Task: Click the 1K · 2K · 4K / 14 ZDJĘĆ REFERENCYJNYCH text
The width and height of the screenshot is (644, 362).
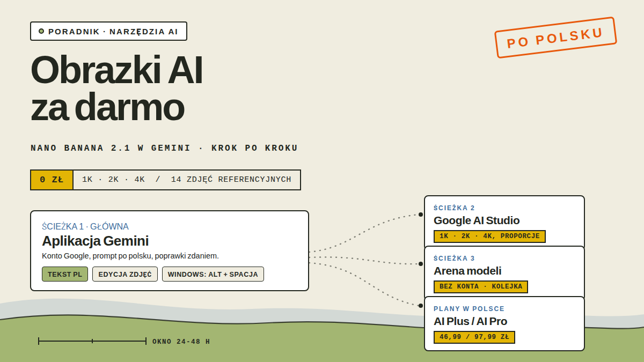Action: tap(187, 180)
